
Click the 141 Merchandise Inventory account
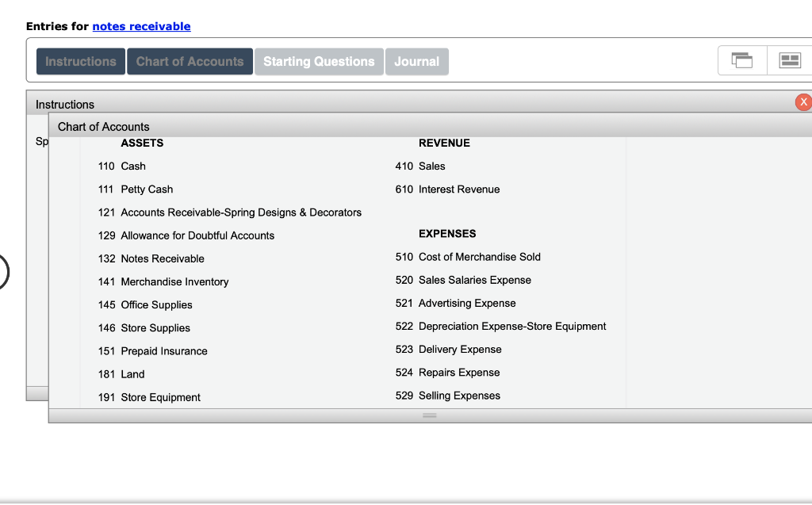coord(165,281)
